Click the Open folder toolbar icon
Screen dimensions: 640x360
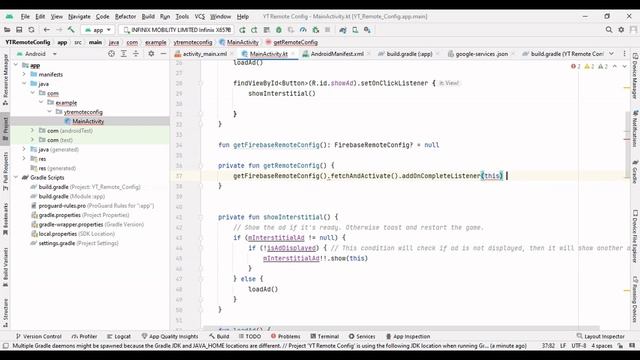(7, 30)
